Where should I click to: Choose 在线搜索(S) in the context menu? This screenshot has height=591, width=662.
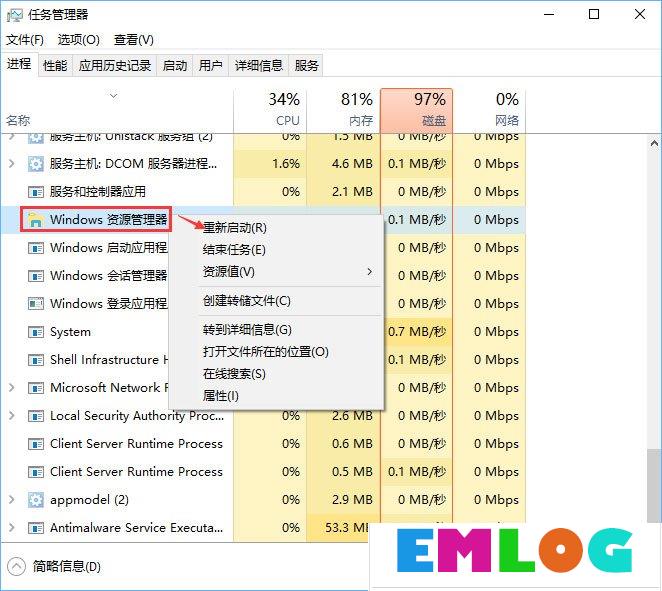(x=234, y=374)
